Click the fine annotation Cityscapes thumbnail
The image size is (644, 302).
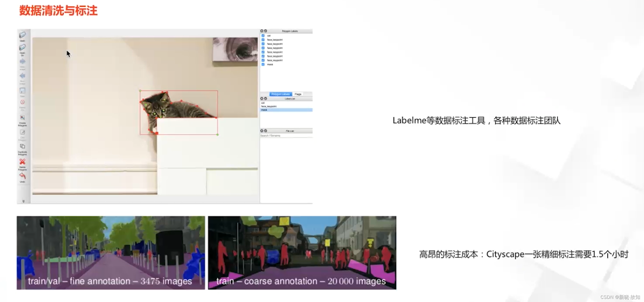pos(111,252)
